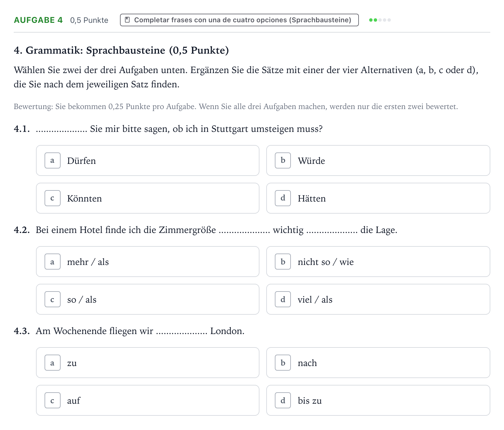Click the question 4.1 sentence about Stuttgart

click(x=179, y=129)
